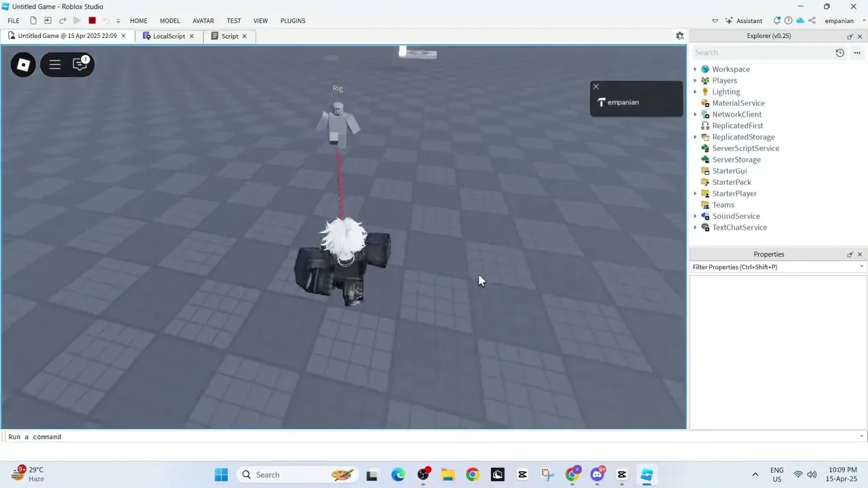Select ServerStorage in Explorer

[x=736, y=160]
